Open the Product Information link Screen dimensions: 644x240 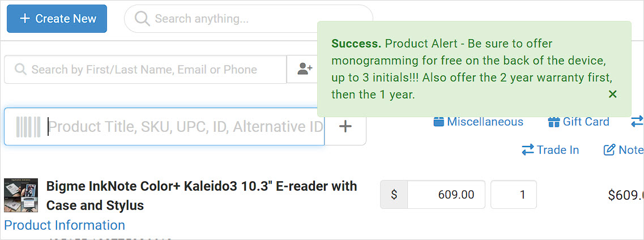65,225
